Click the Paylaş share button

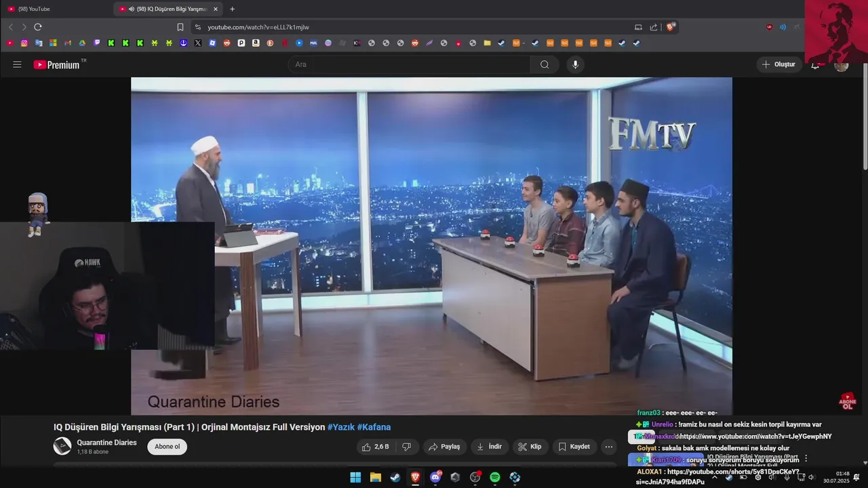(x=445, y=447)
